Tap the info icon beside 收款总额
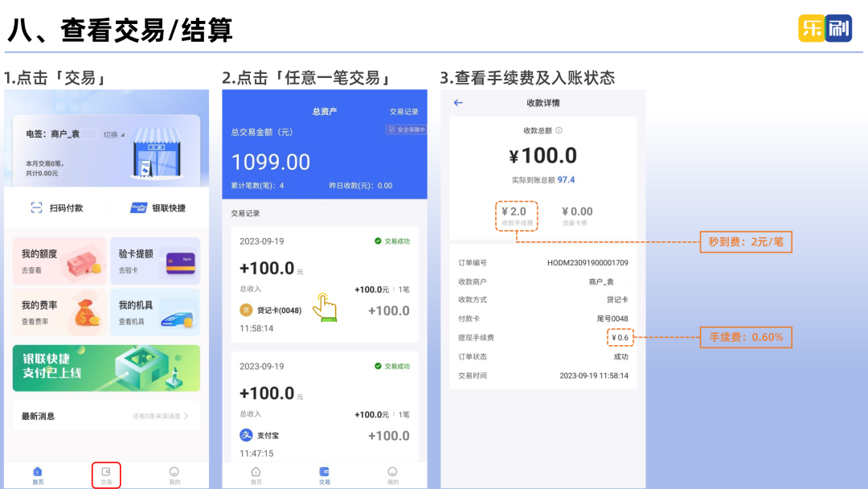 (x=559, y=131)
